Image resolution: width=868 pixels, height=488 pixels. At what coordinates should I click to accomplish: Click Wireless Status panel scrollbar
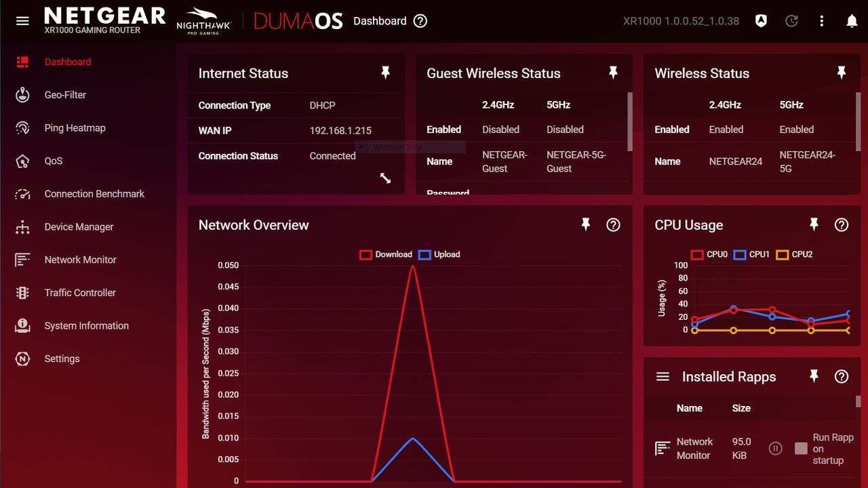tap(858, 122)
